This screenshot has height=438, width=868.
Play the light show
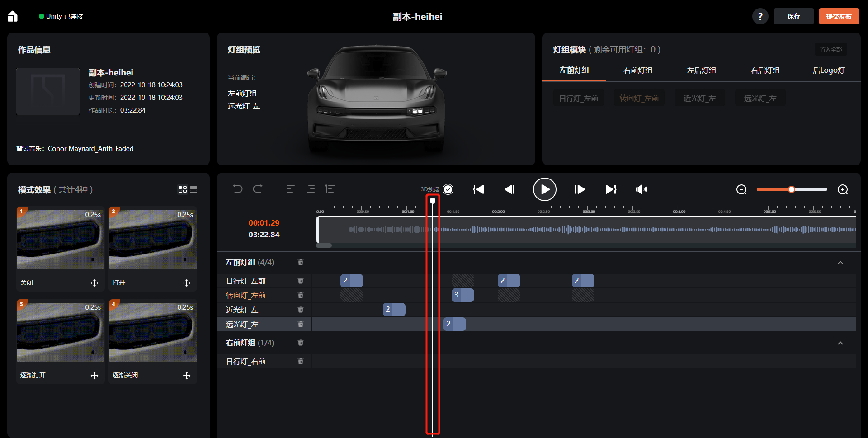[544, 189]
